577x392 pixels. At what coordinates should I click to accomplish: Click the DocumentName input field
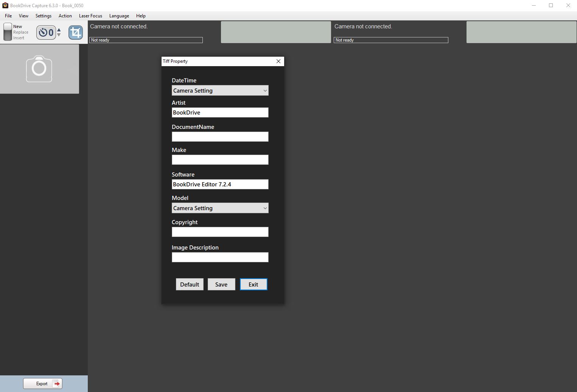[220, 136]
